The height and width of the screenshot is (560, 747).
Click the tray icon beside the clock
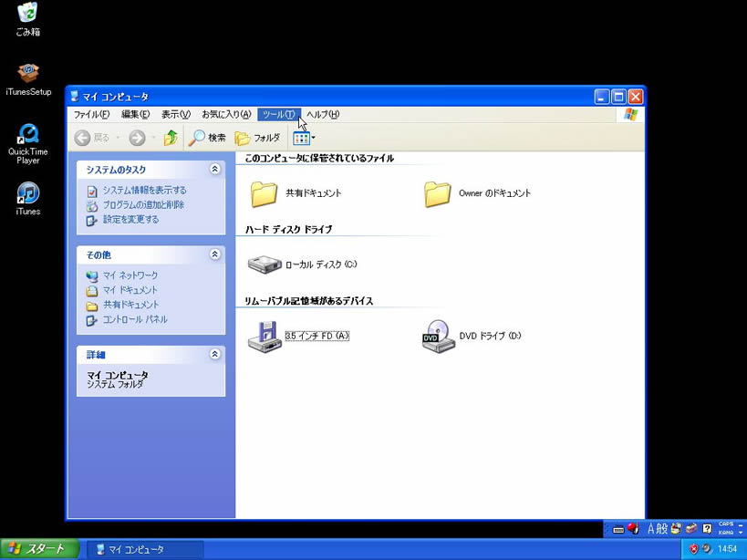coord(707,549)
